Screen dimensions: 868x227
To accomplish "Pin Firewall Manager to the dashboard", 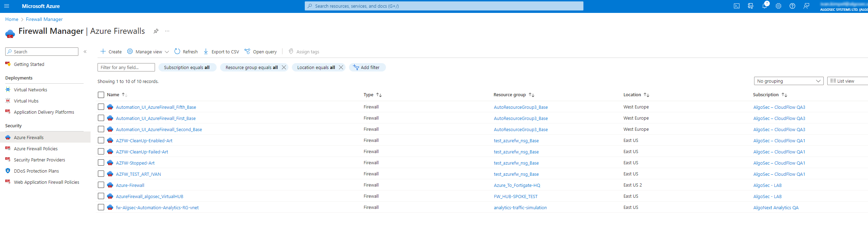I will (156, 31).
